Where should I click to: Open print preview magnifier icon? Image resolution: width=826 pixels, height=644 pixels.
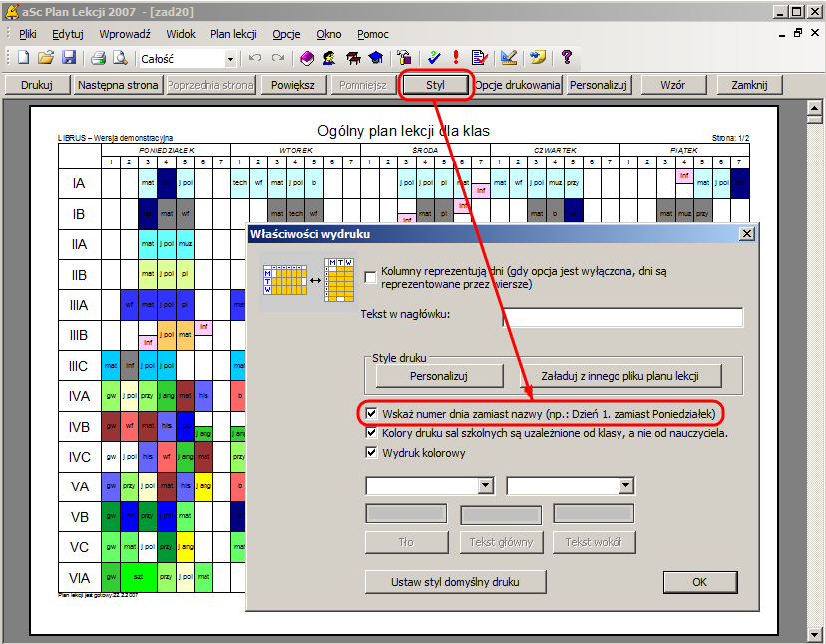click(x=120, y=58)
